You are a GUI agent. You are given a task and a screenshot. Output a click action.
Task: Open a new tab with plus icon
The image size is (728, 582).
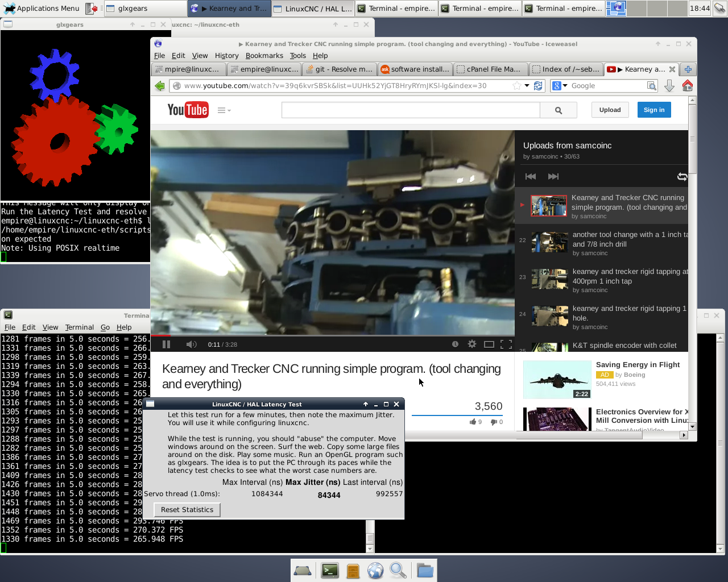pos(688,69)
